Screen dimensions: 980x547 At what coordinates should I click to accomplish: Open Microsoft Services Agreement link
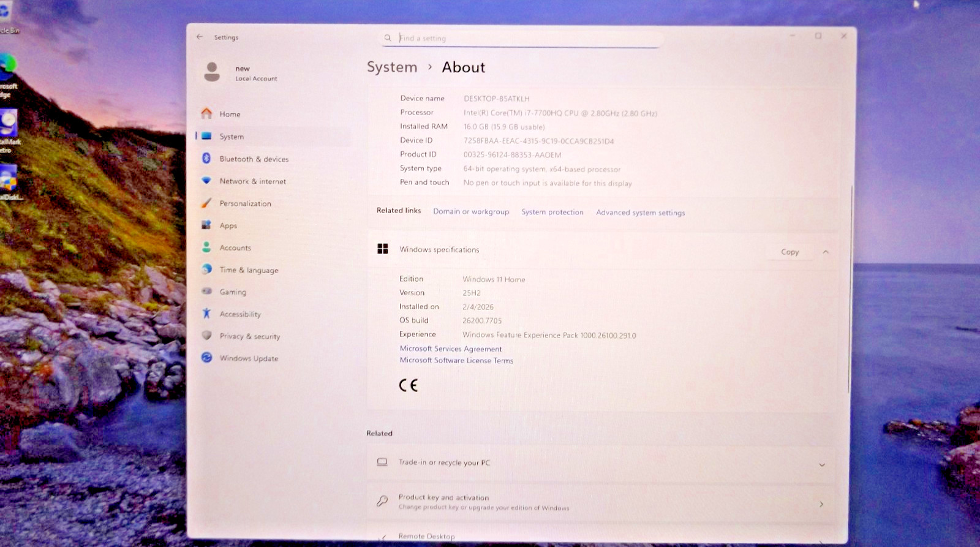(451, 349)
